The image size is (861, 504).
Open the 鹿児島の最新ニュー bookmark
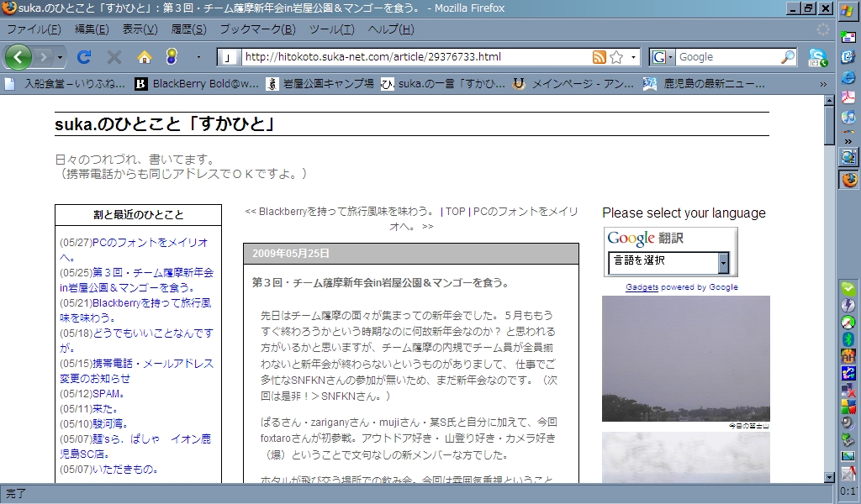click(705, 84)
